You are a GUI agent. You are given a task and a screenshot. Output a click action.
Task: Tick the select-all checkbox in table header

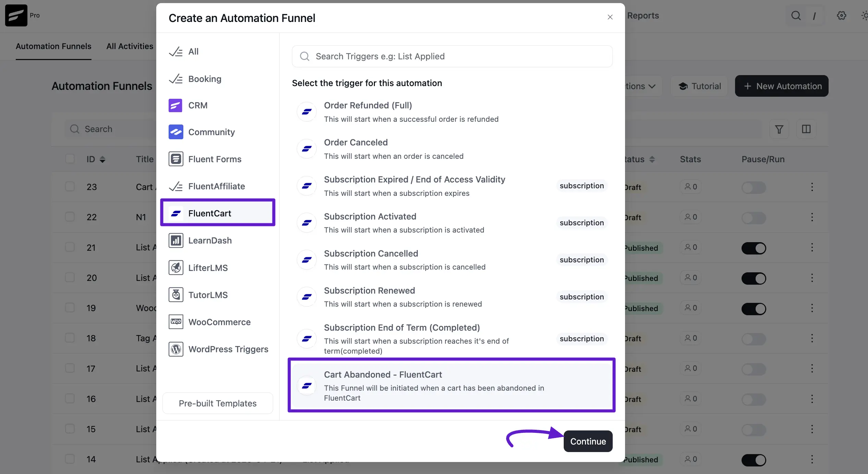[70, 159]
